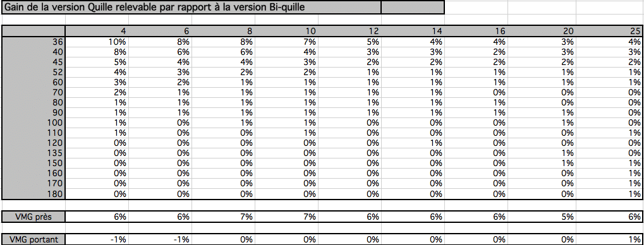Screen dimensions: 644x245
Task: Select row 52 value under column 6
Action: (x=160, y=72)
